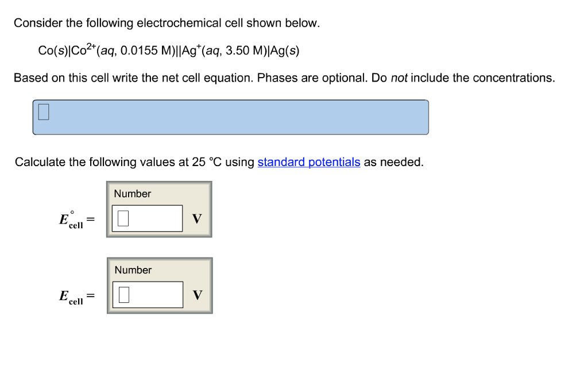The width and height of the screenshot is (588, 365).
Task: Click the E°cell Number panel border
Action: coord(159,182)
